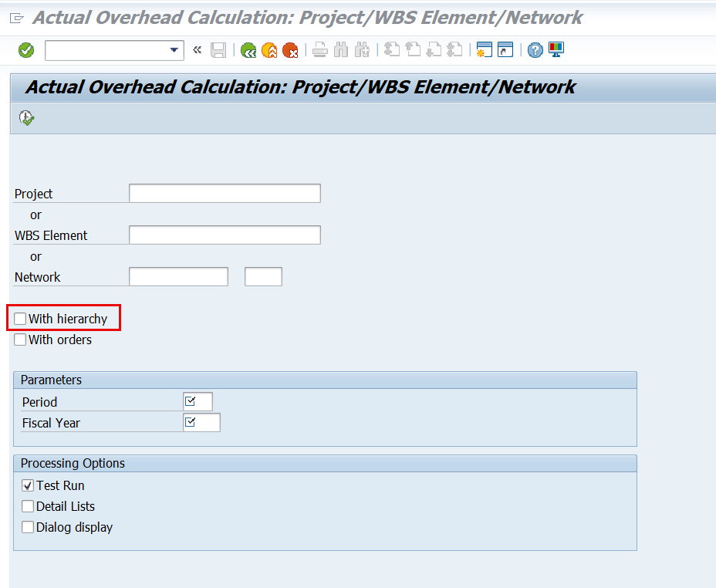Enable the Detail Lists checkbox
The image size is (716, 588).
(28, 506)
